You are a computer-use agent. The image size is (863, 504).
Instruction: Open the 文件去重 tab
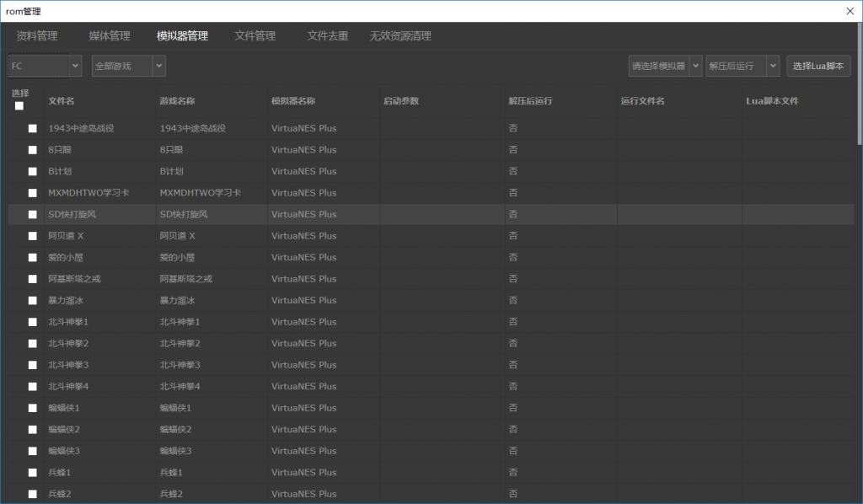[328, 36]
